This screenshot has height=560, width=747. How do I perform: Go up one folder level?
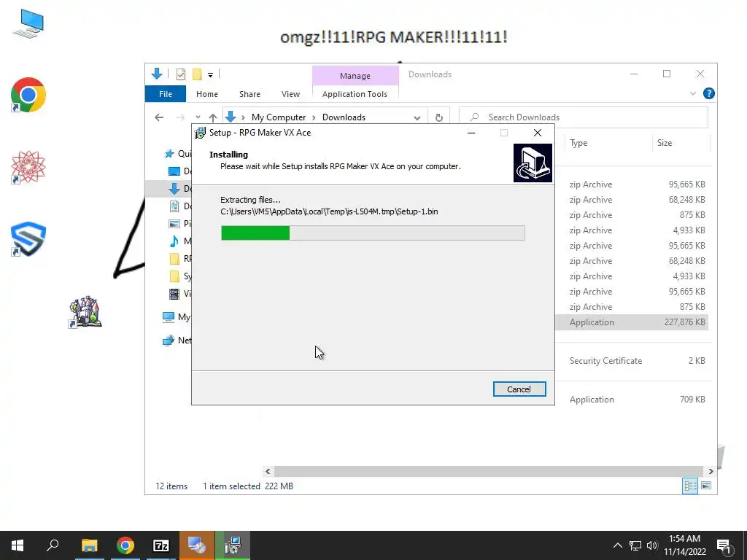[212, 117]
